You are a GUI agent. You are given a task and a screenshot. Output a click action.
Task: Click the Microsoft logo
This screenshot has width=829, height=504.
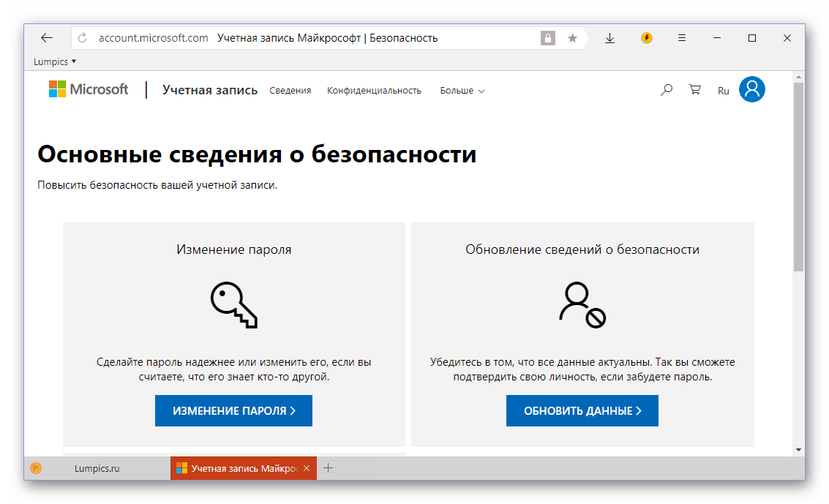click(89, 90)
